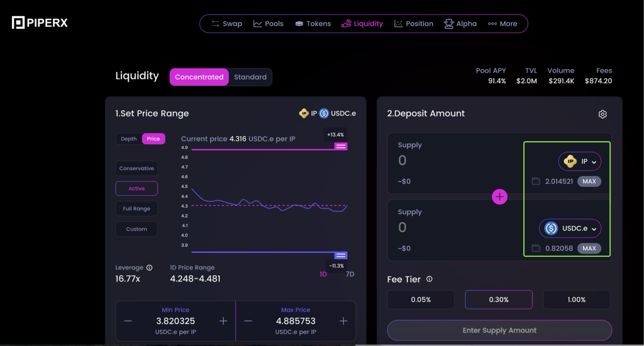The width and height of the screenshot is (644, 346).
Task: Click the wallet icon beside 2.014521 balance
Action: click(536, 181)
